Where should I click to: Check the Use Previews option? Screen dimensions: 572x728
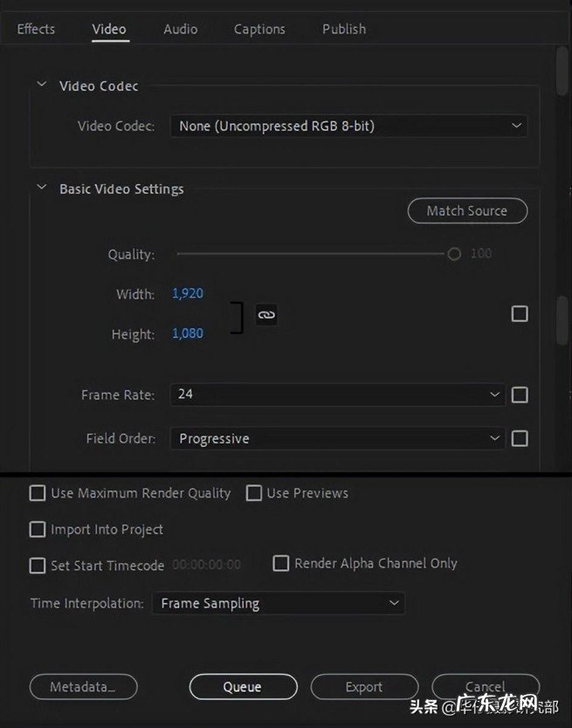click(254, 493)
